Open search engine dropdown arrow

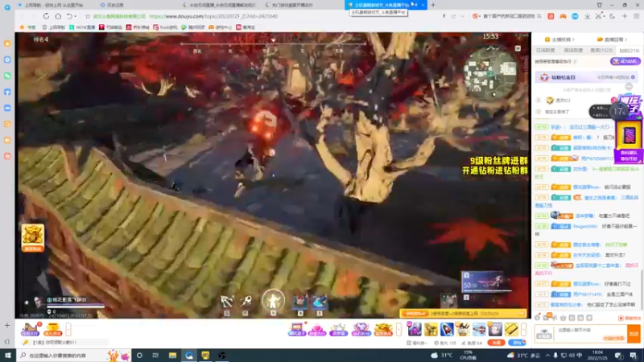(479, 16)
